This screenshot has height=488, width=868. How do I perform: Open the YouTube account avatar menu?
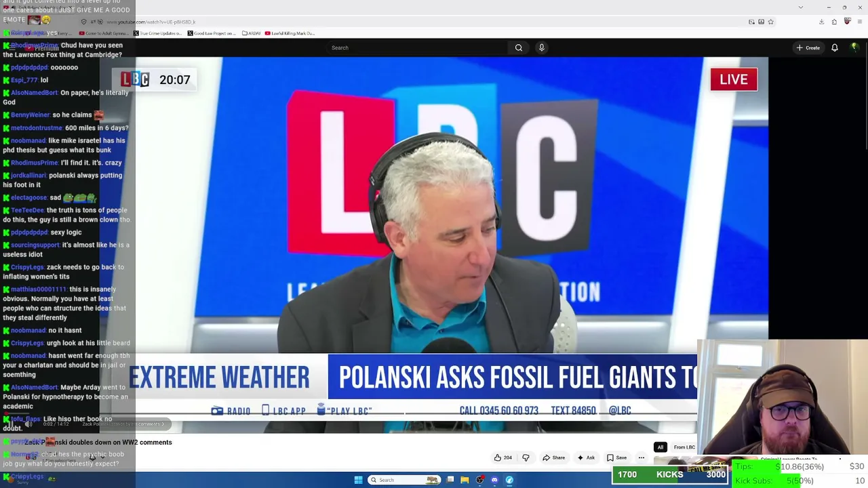(854, 47)
